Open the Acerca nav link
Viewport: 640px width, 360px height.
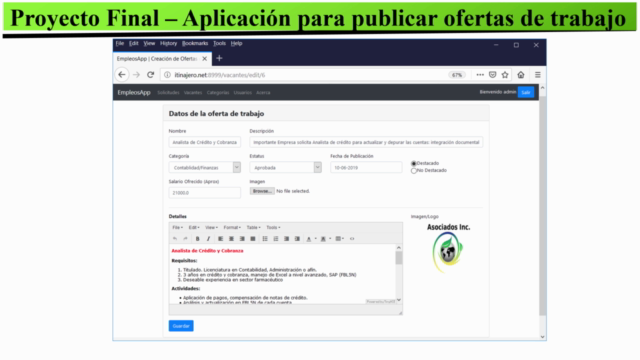[263, 93]
